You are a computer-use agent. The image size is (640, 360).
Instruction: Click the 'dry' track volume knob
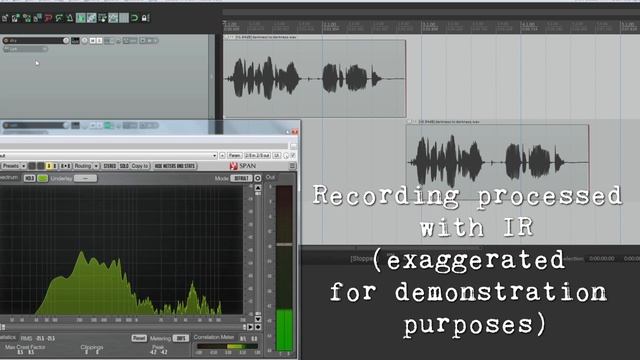[66, 40]
